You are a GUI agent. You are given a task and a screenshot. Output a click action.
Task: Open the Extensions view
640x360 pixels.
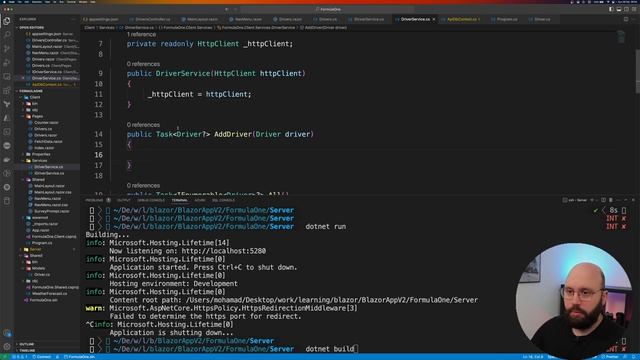[7, 90]
